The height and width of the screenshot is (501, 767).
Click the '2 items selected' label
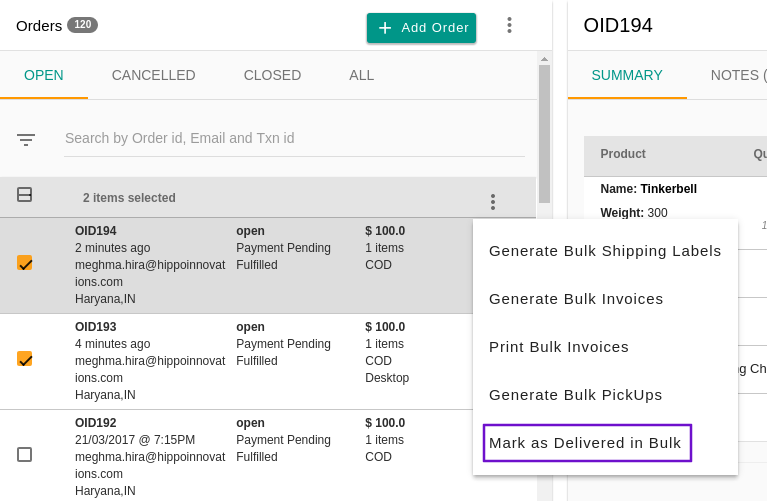129,198
